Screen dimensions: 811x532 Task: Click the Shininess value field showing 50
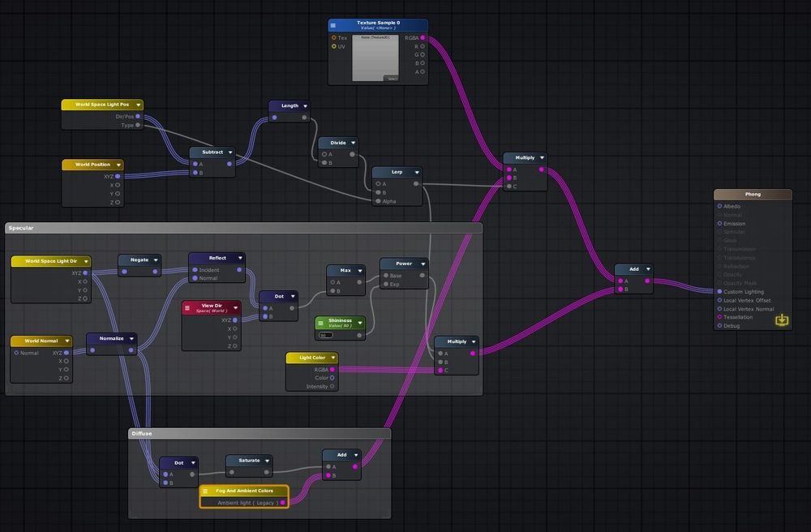coord(326,335)
